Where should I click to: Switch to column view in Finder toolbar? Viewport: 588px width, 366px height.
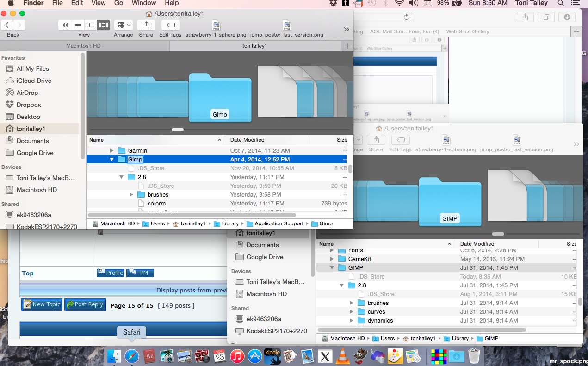(x=91, y=25)
